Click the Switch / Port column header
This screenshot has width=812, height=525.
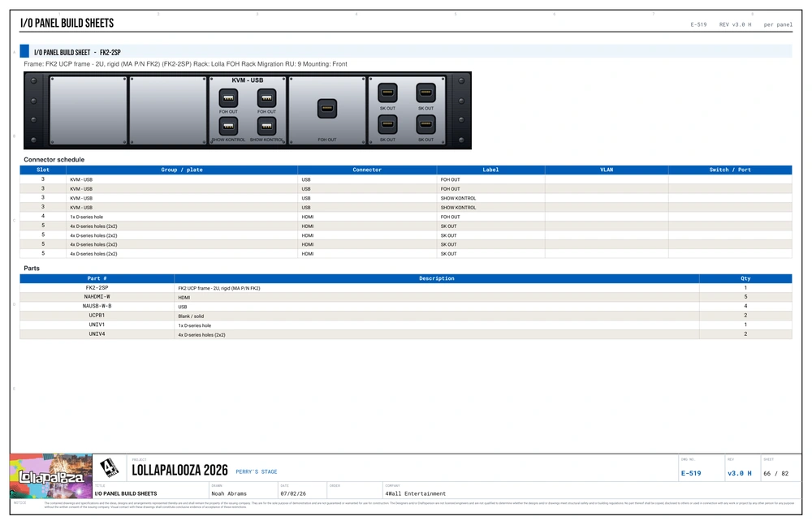[730, 170]
